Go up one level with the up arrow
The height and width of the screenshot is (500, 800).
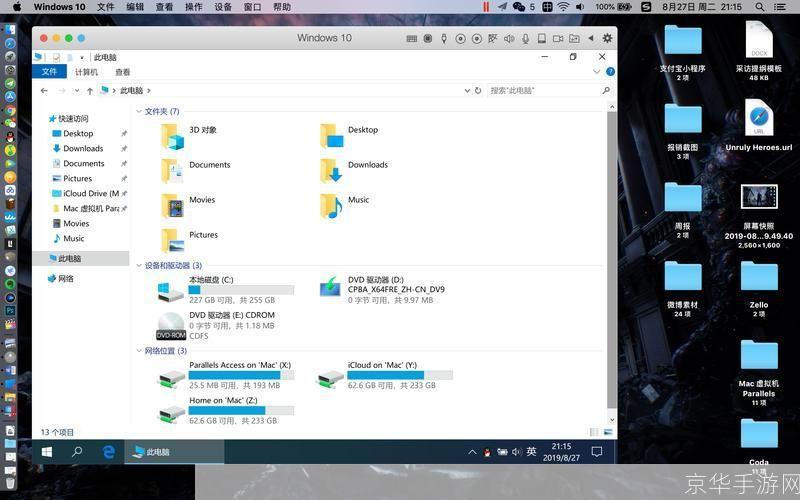tap(90, 91)
